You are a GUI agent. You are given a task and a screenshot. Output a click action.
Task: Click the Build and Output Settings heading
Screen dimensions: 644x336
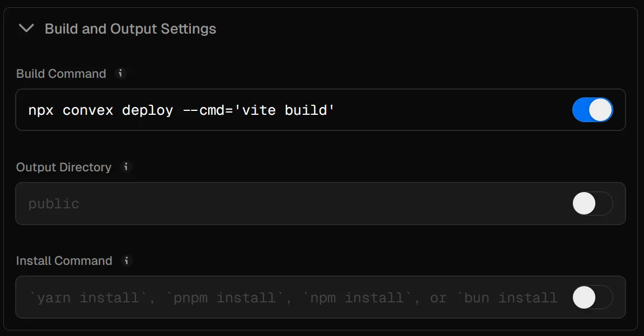pos(129,29)
